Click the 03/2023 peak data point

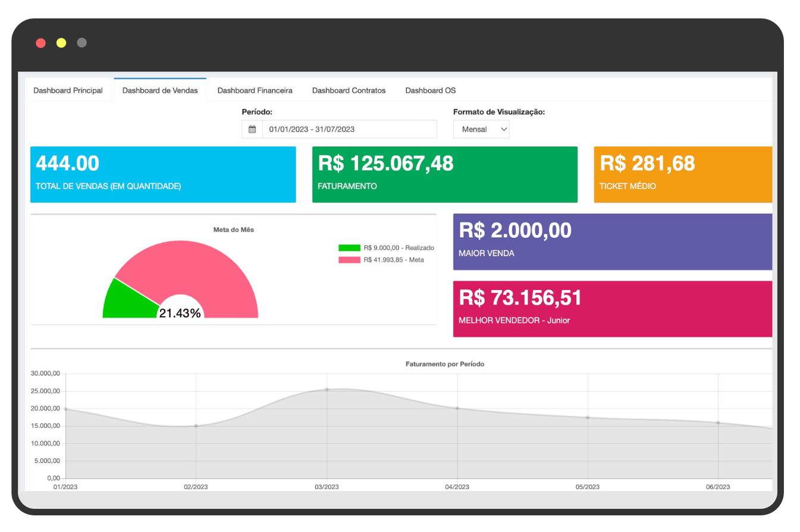coord(327,389)
